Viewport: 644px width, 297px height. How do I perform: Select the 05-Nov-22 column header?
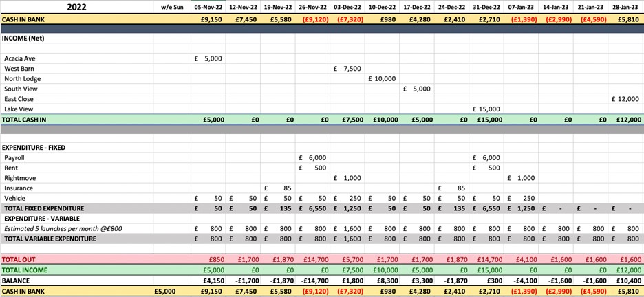(208, 7)
